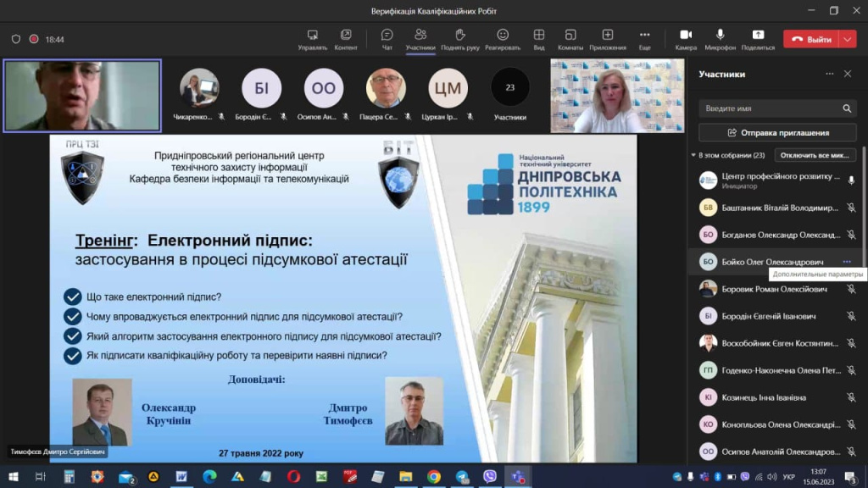Open Реагировать reactions menu
Viewport: 868px width, 488px height.
click(x=503, y=40)
